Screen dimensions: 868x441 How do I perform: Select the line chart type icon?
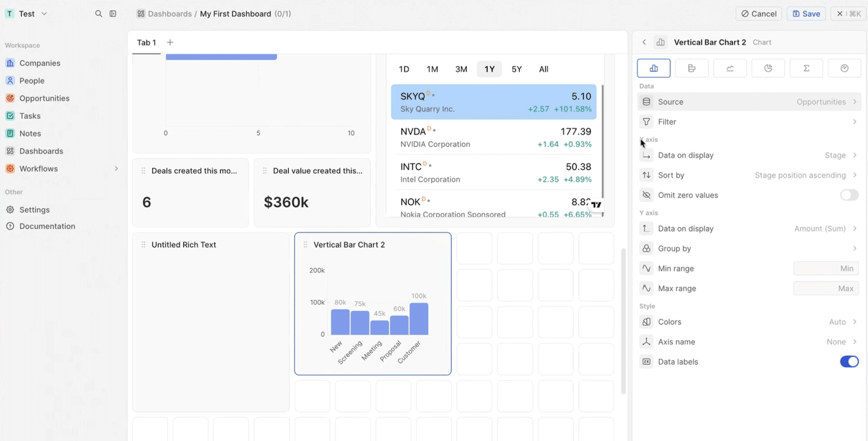(x=730, y=68)
